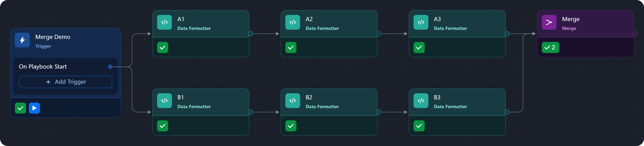
Task: Click the B3 node output connector port
Action: click(507, 112)
